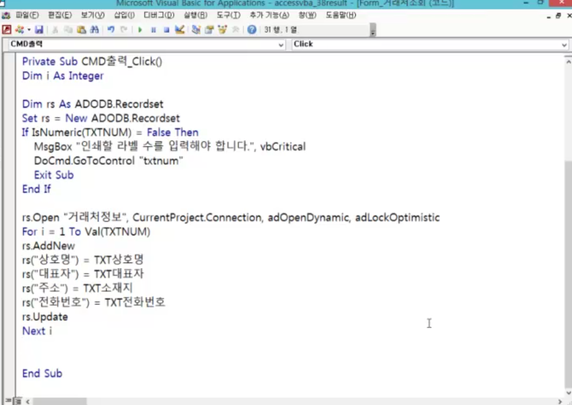Click the 'rs.Update' line
572x405 pixels.
pyautogui.click(x=45, y=317)
